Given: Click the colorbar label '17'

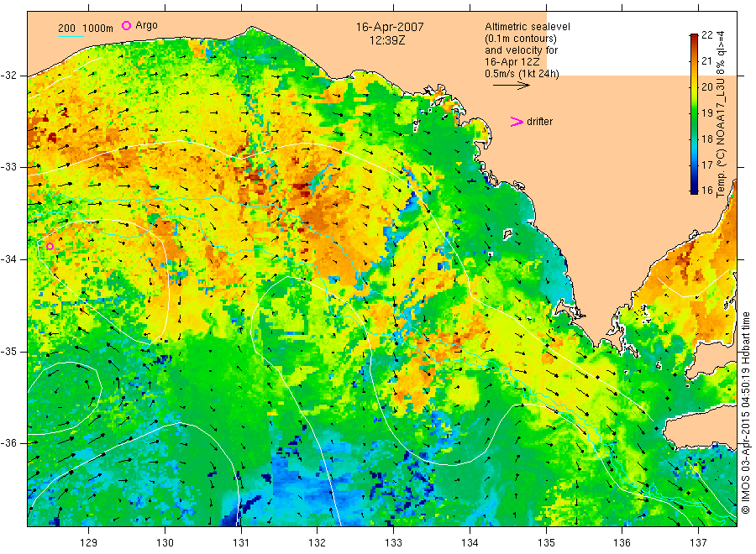Looking at the screenshot, I should point(706,165).
